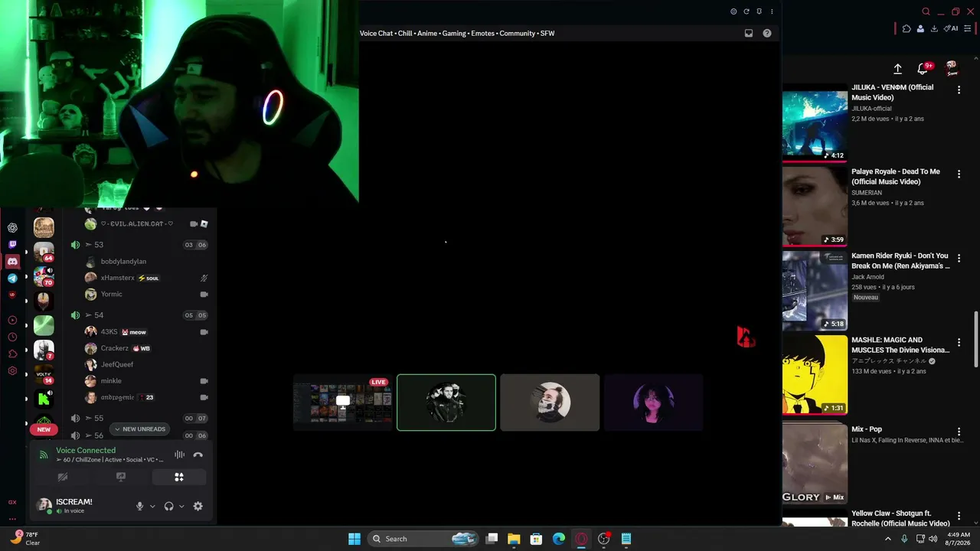Screen dimensions: 980x551
Task: Toggle camera in voice panel
Action: [63, 477]
